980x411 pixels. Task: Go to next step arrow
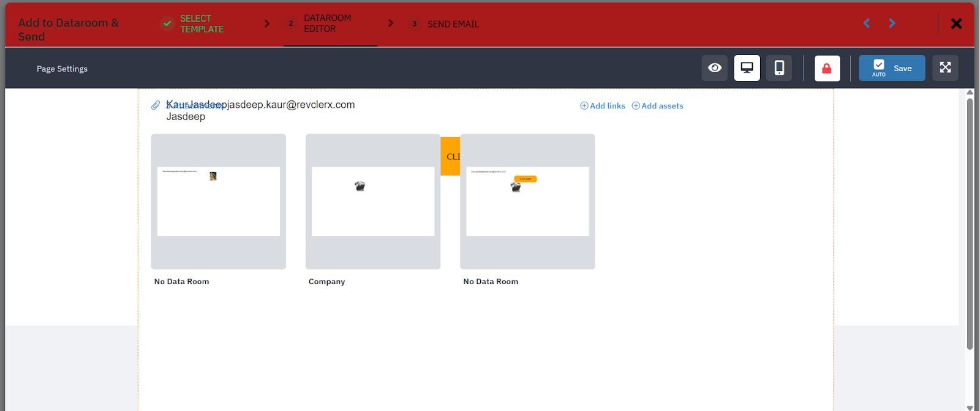(x=892, y=23)
